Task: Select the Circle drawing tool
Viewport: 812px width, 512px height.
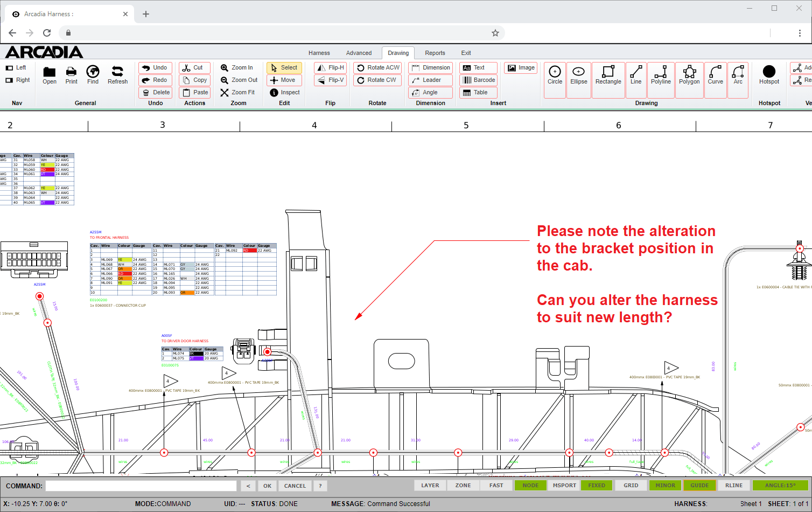Action: coord(555,75)
